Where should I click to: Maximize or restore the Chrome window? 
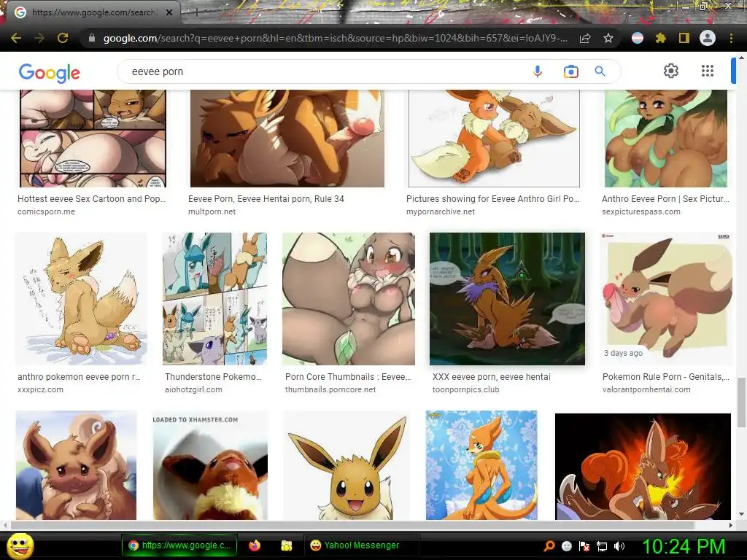pyautogui.click(x=704, y=6)
